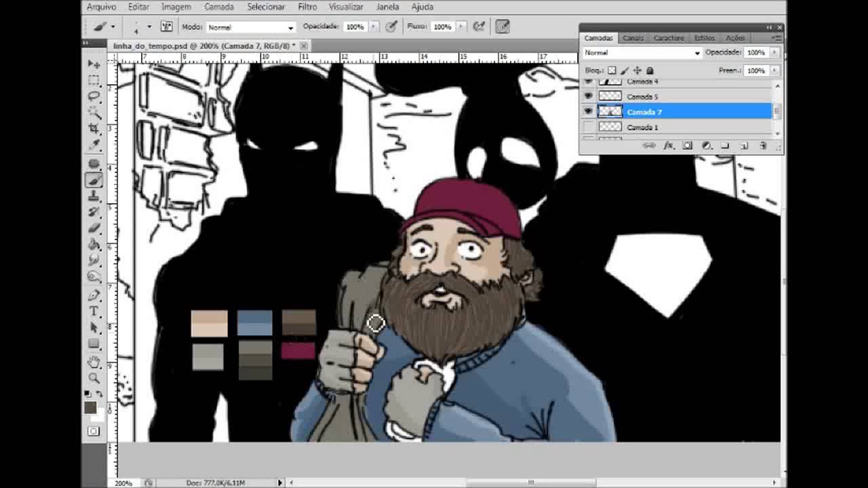The width and height of the screenshot is (868, 488).
Task: Select the Hand tool
Action: pos(94,362)
